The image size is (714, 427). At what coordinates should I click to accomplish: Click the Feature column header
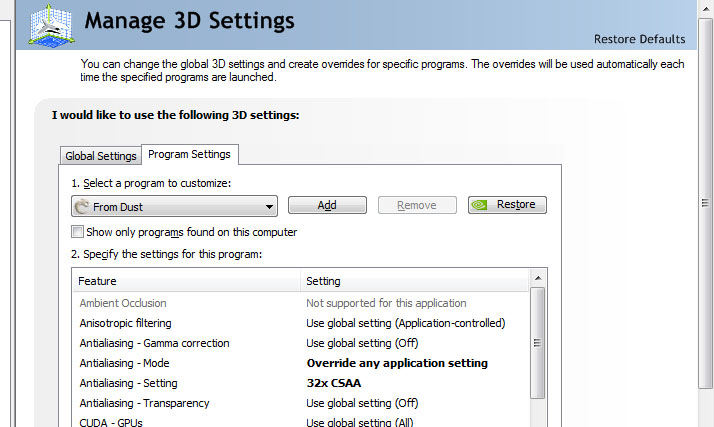coord(186,281)
